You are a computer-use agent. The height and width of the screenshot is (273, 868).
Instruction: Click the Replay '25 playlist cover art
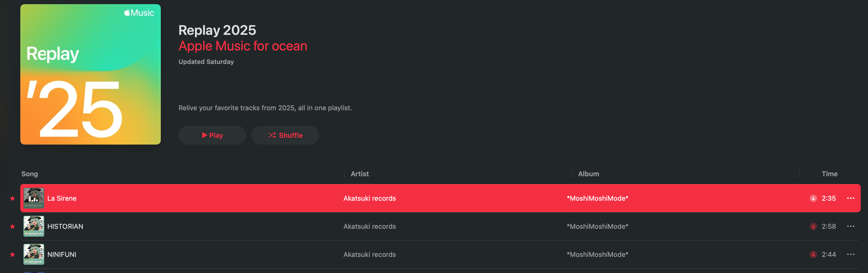[90, 74]
